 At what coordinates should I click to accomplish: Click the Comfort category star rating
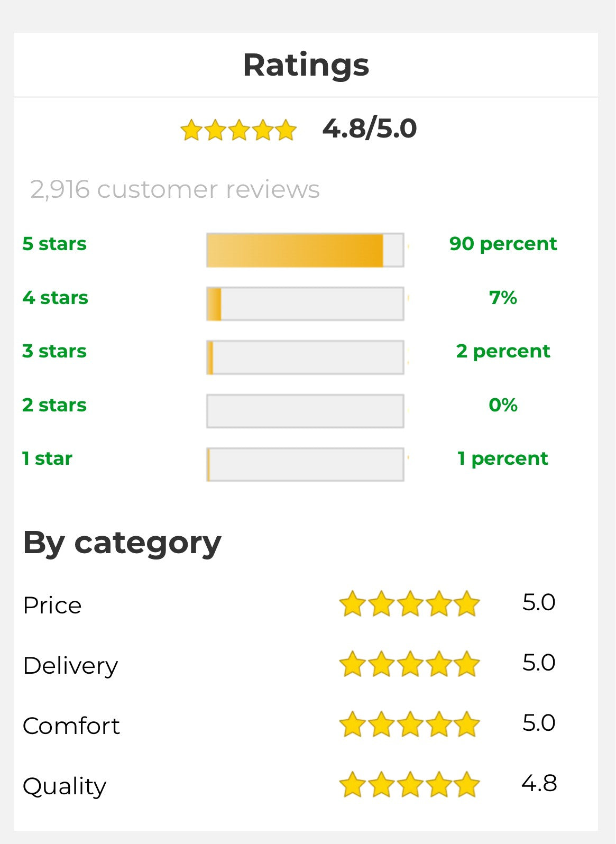[409, 724]
